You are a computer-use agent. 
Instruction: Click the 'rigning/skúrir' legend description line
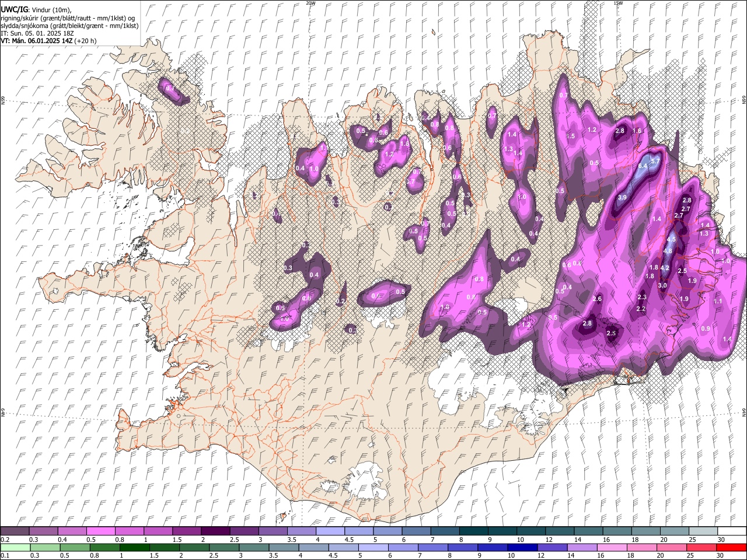pyautogui.click(x=68, y=17)
